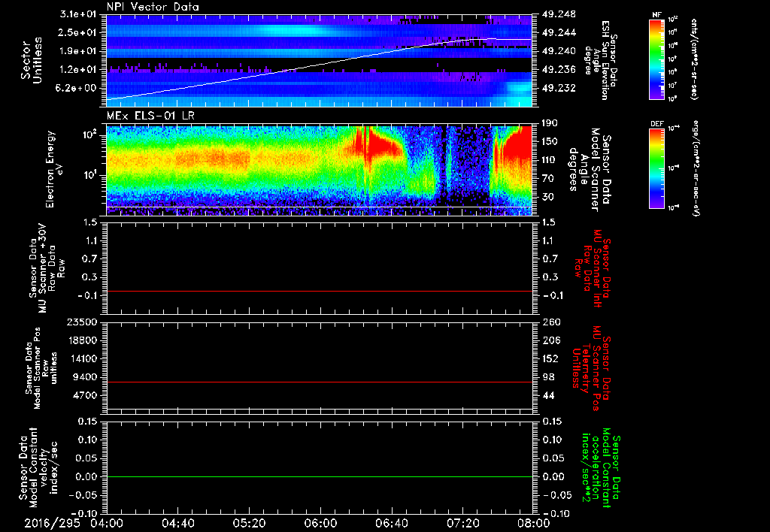This screenshot has height=532, width=770.
Task: Click the 49.236 sun elevation tick value
Action: point(559,70)
